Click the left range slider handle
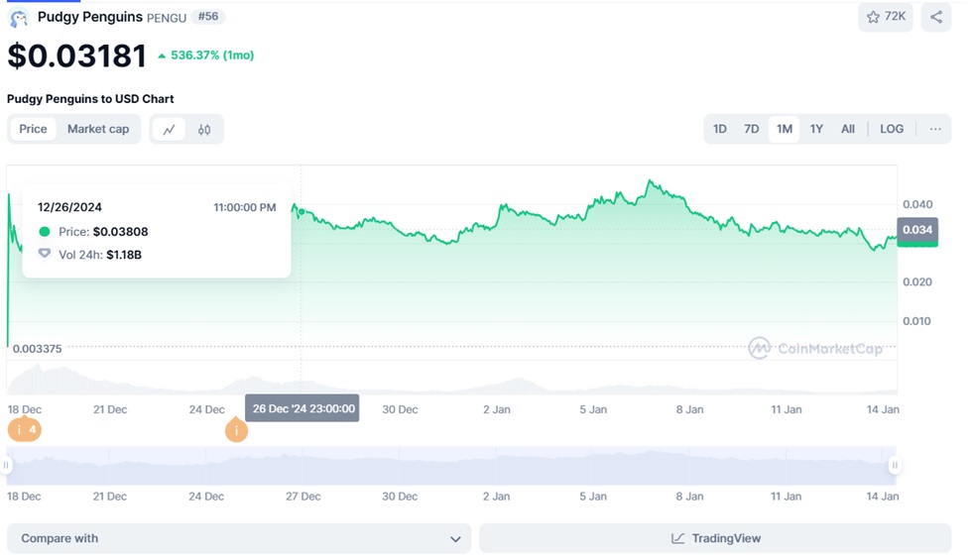Viewport: 972px width, 560px height. point(9,465)
